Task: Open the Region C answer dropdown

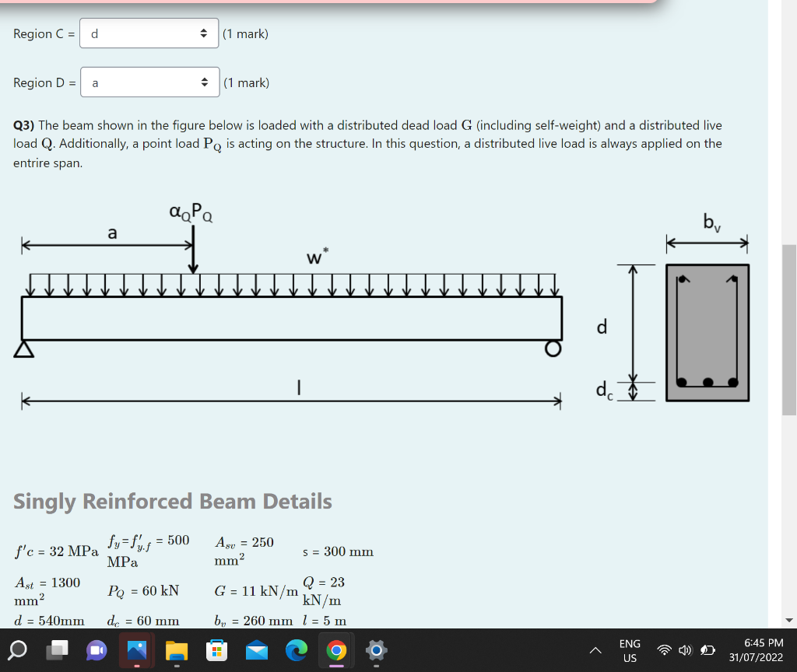Action: click(x=149, y=33)
